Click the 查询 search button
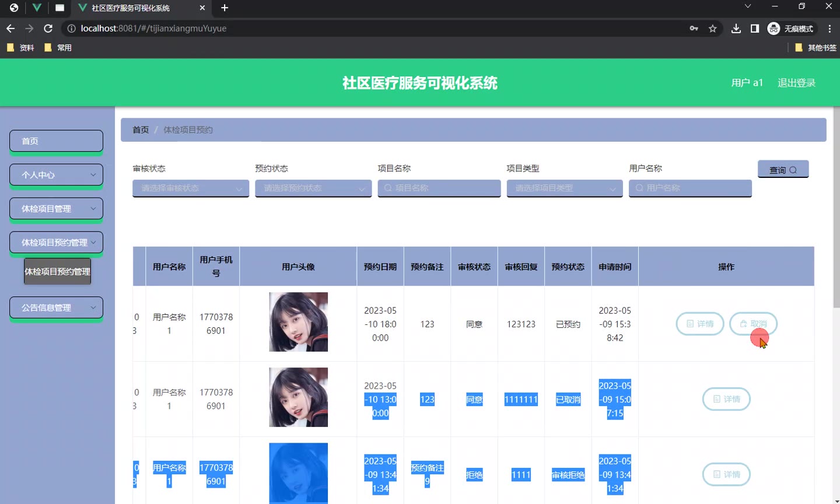The image size is (840, 504). [x=783, y=169]
